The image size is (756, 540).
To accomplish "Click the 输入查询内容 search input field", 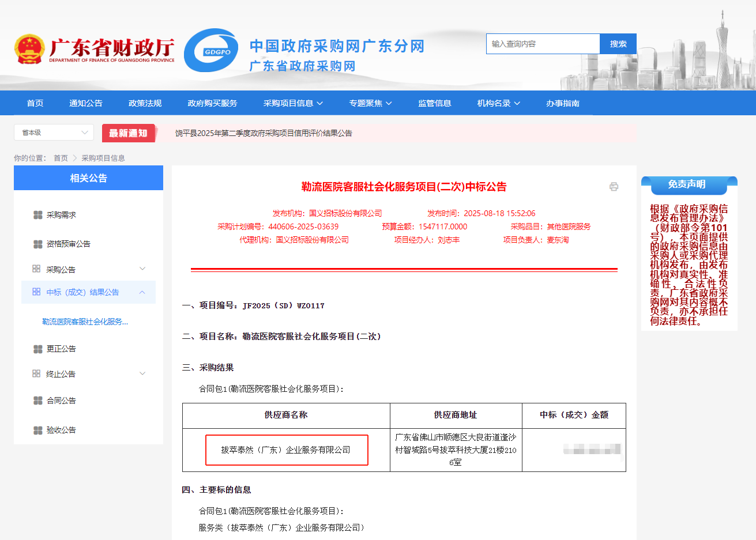I will (543, 44).
